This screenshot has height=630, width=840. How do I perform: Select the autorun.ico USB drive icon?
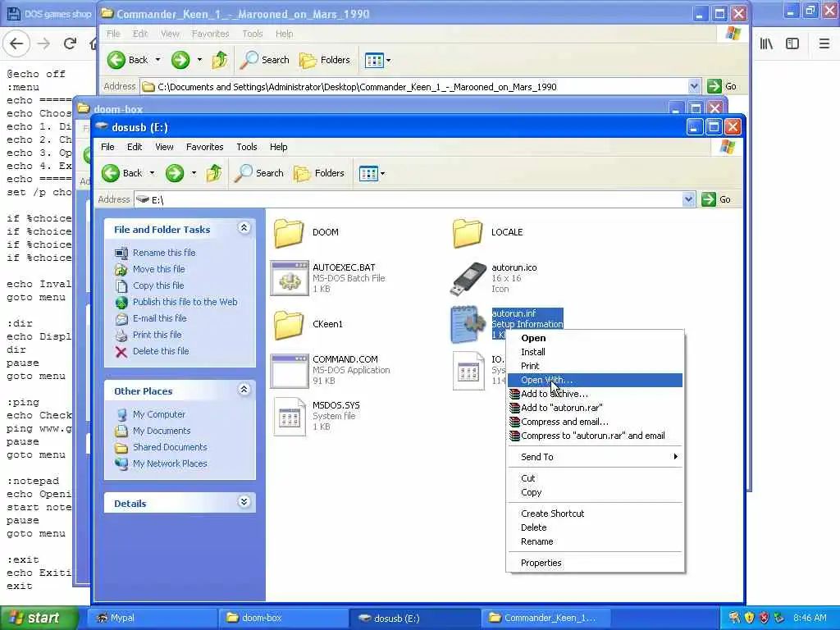(x=468, y=279)
